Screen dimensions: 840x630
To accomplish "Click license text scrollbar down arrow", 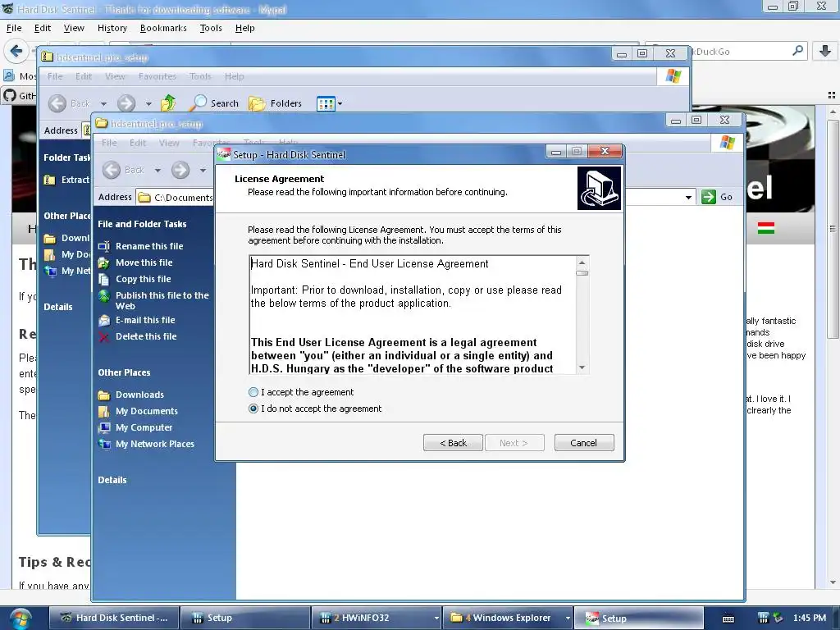I will [x=582, y=367].
